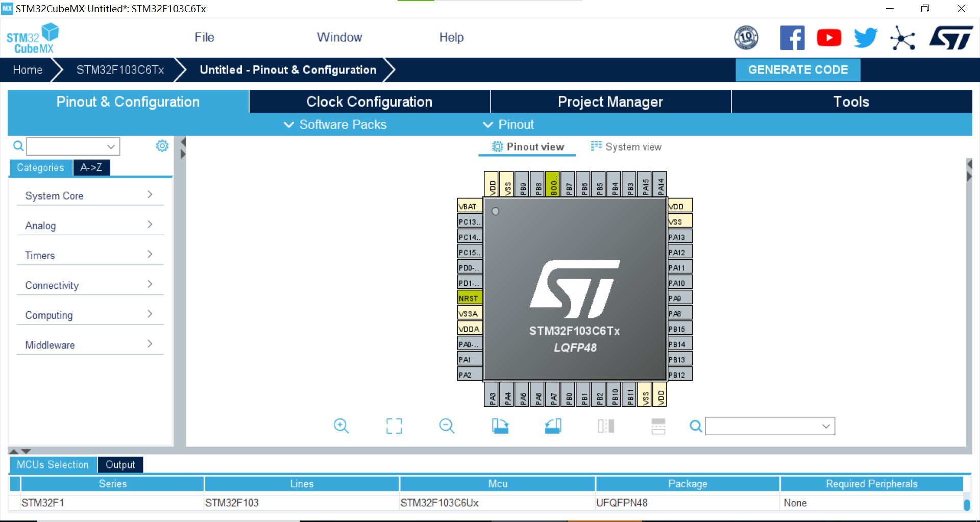Image resolution: width=980 pixels, height=522 pixels.
Task: Click the GENERATE CODE button
Action: tap(798, 70)
